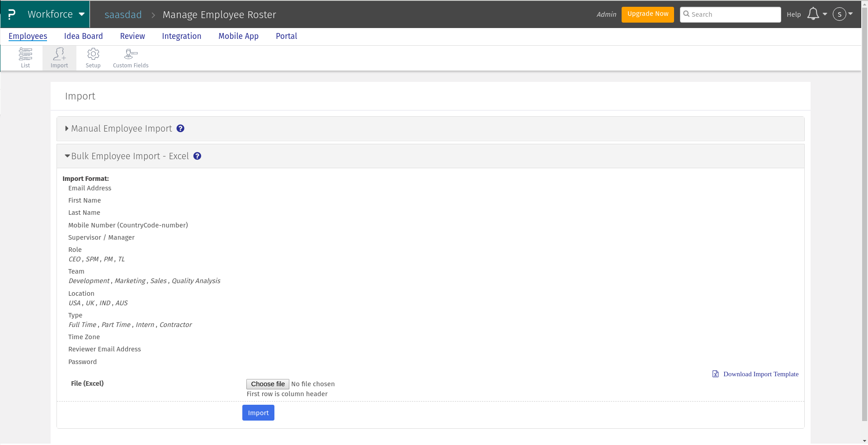
Task: Click the Choose file button
Action: point(268,384)
